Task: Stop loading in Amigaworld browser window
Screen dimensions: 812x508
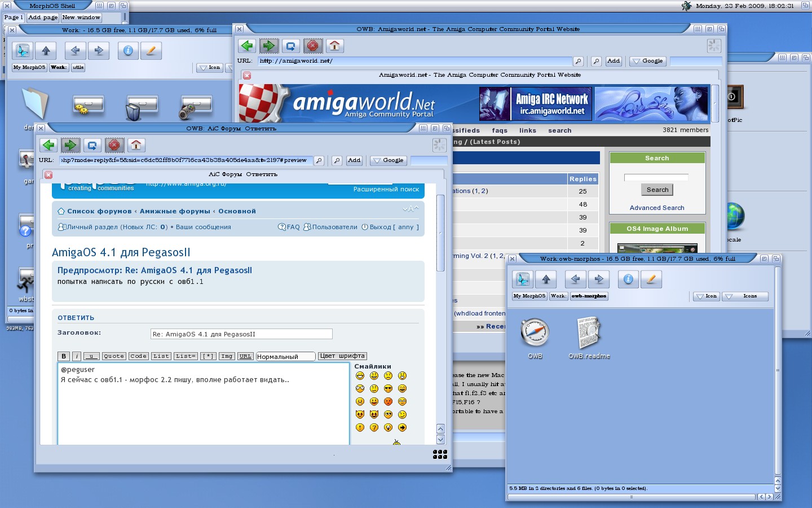Action: pos(313,46)
